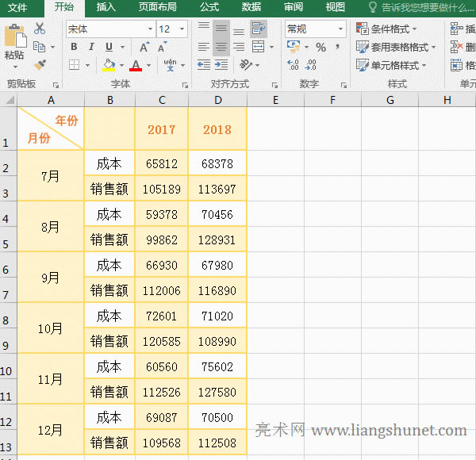Toggle Wrap Text button
This screenshot has height=460, width=476.
tap(259, 29)
